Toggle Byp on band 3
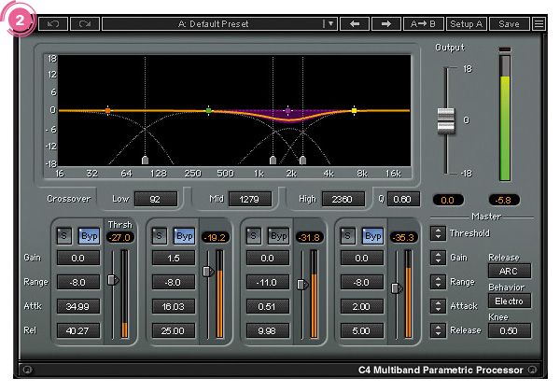560x392 pixels. click(x=278, y=236)
